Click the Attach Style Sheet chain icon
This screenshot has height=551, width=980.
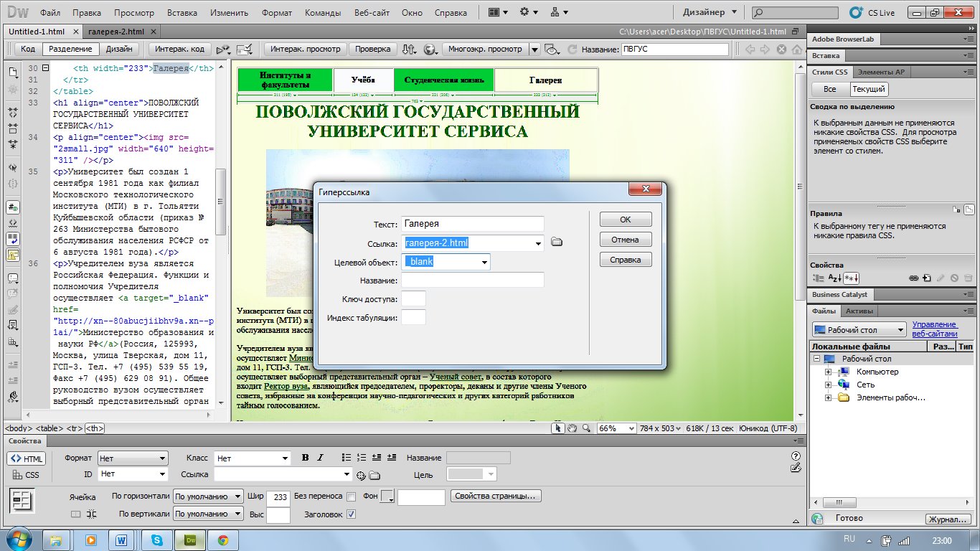(x=913, y=278)
